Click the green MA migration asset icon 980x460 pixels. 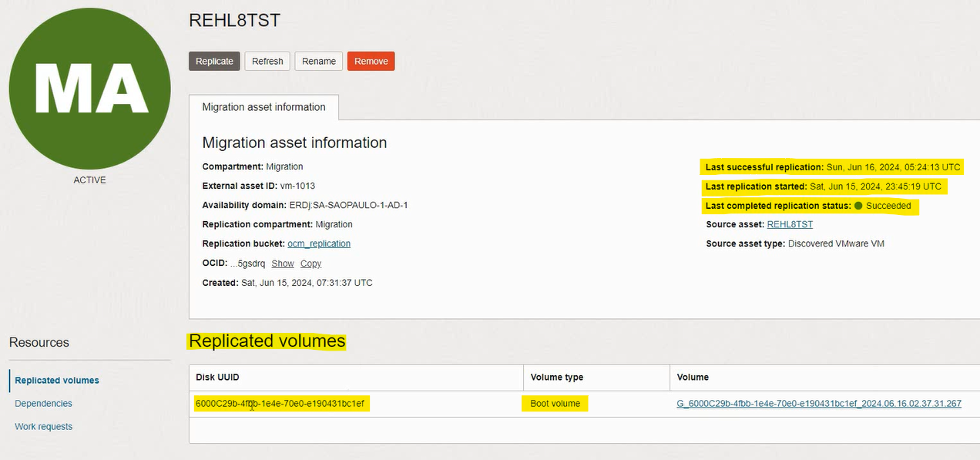89,89
